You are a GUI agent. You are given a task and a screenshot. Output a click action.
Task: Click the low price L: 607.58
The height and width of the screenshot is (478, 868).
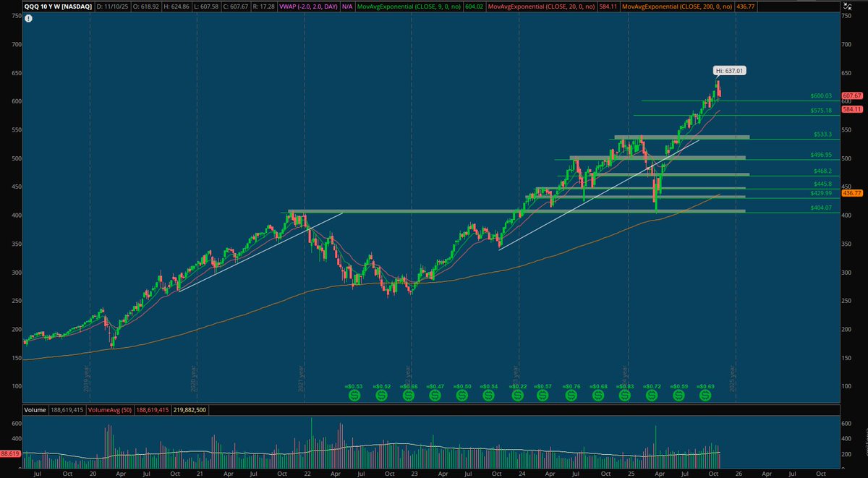click(x=206, y=7)
